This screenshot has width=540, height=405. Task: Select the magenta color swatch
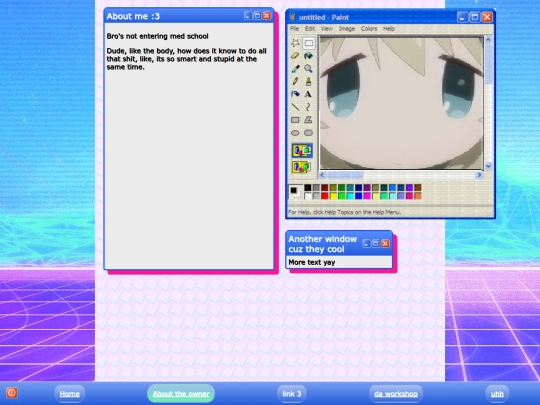[367, 196]
